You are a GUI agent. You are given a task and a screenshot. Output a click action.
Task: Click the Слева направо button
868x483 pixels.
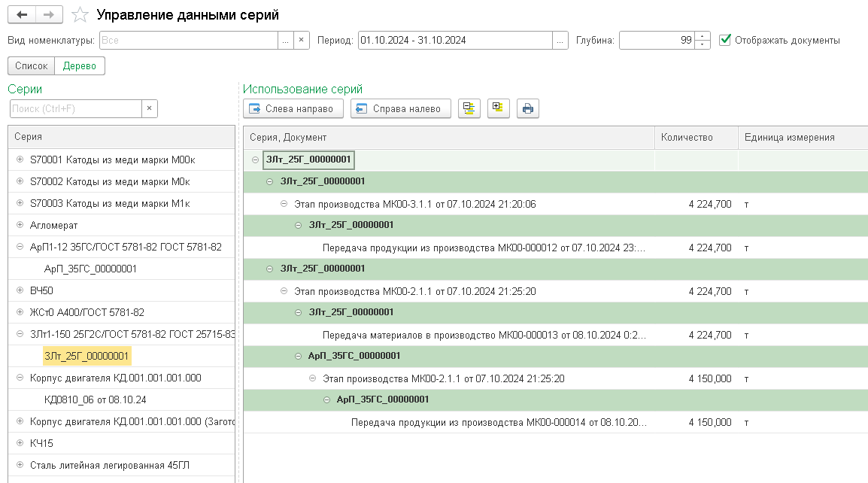pos(293,108)
